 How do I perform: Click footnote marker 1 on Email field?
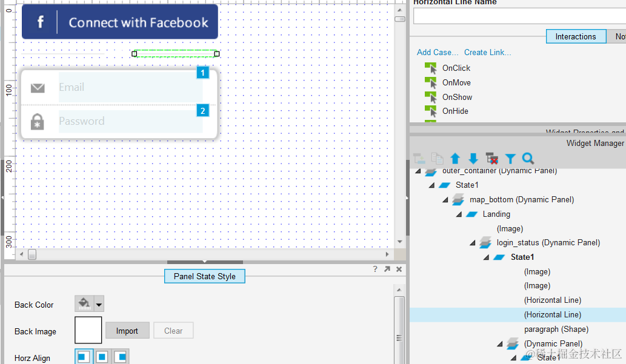(x=203, y=73)
